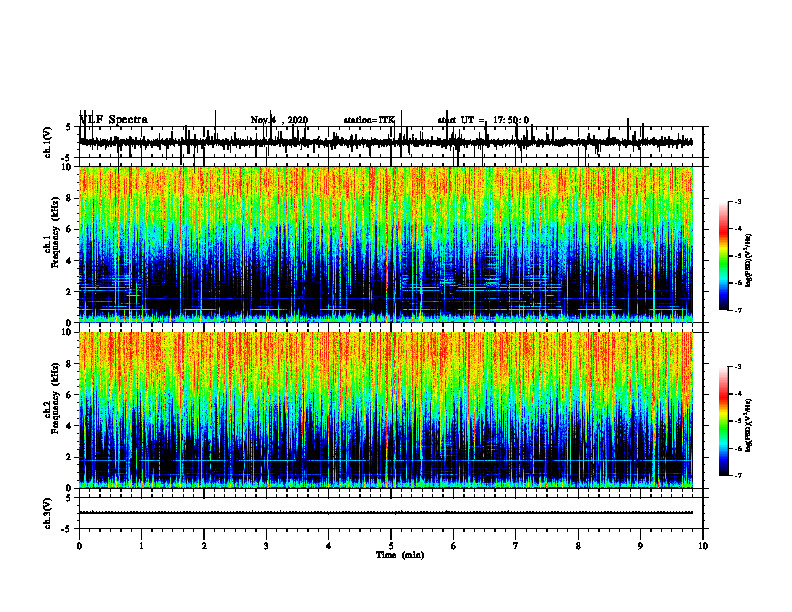Click time axis tick label "9"
The height and width of the screenshot is (612, 792).
640,546
